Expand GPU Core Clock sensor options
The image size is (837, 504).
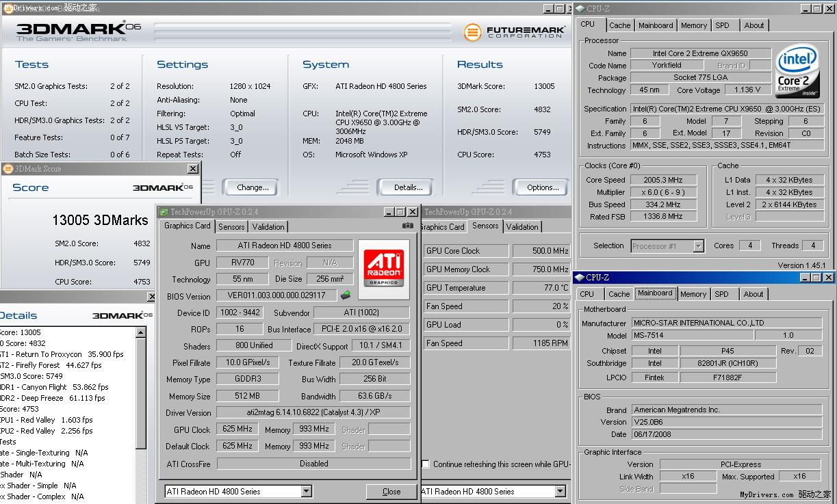click(466, 251)
